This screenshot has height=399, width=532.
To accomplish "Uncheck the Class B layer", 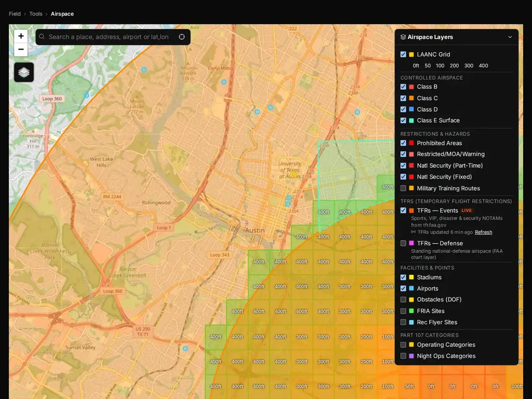I will (x=403, y=87).
